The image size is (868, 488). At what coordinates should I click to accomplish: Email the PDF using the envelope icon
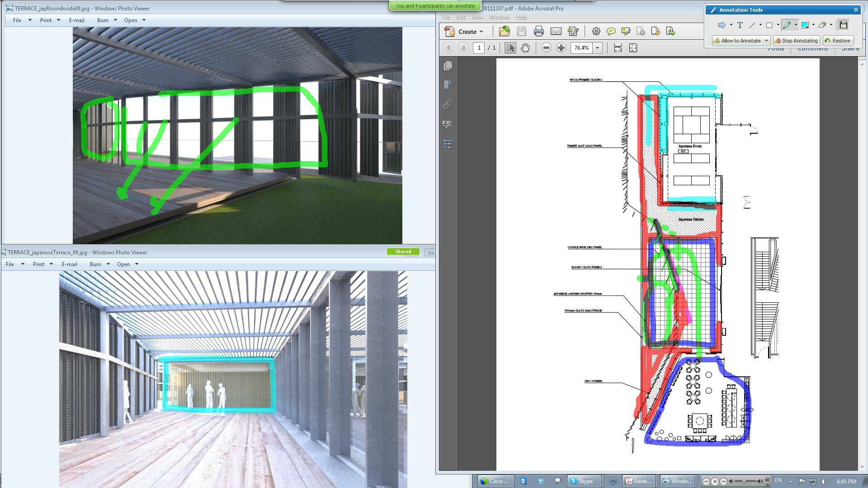[x=556, y=31]
